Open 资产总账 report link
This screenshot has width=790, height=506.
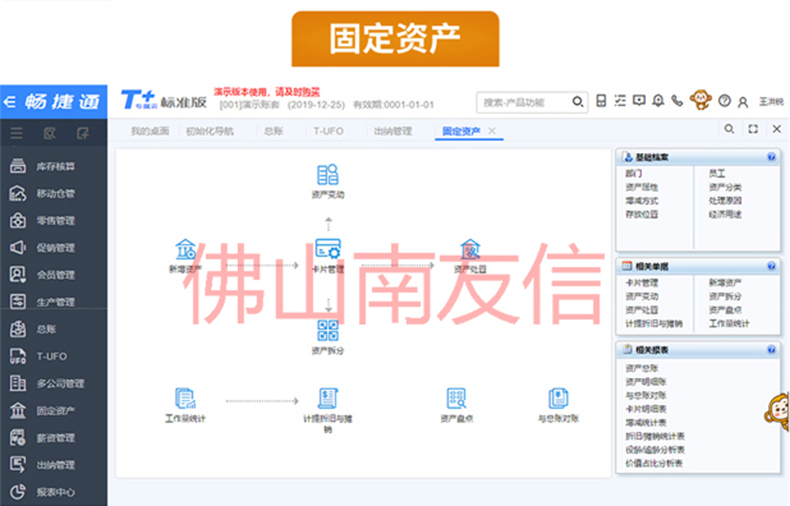(x=642, y=368)
